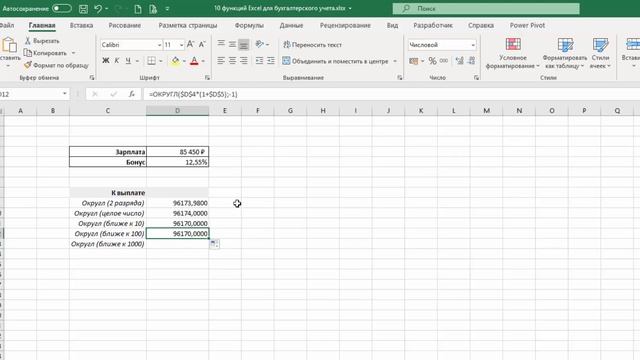Click the increase font size icon
The width and height of the screenshot is (640, 360).
(x=190, y=44)
